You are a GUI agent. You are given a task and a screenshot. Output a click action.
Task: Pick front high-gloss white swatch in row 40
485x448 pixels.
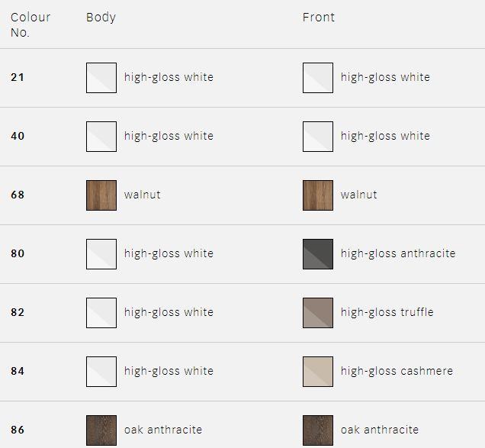318,137
